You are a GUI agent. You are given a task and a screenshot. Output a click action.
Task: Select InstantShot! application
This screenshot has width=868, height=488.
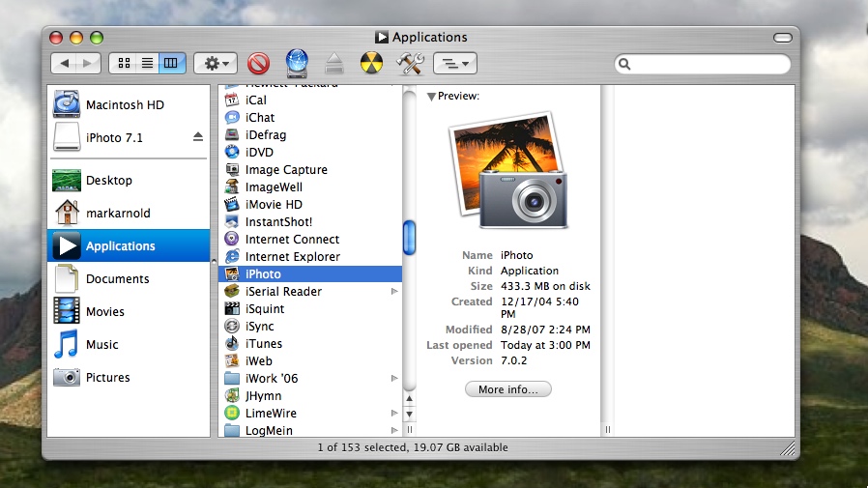[x=310, y=222]
